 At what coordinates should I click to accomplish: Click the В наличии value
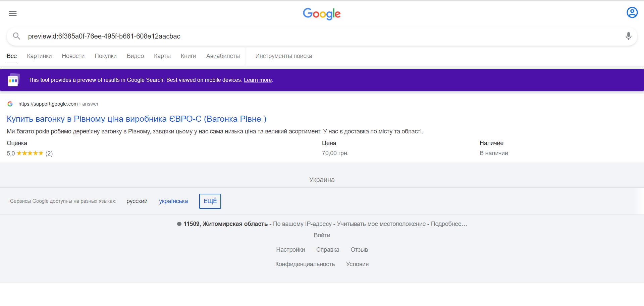click(x=494, y=153)
